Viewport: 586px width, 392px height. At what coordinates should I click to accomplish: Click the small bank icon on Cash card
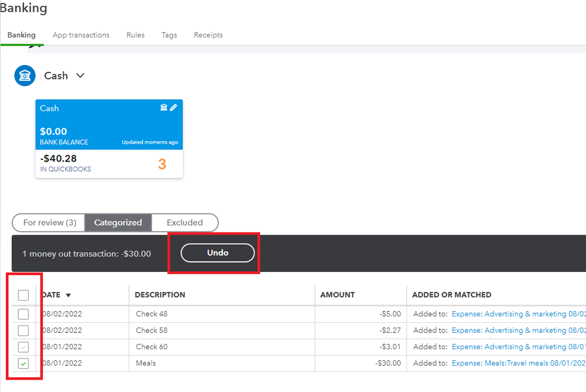[x=164, y=108]
